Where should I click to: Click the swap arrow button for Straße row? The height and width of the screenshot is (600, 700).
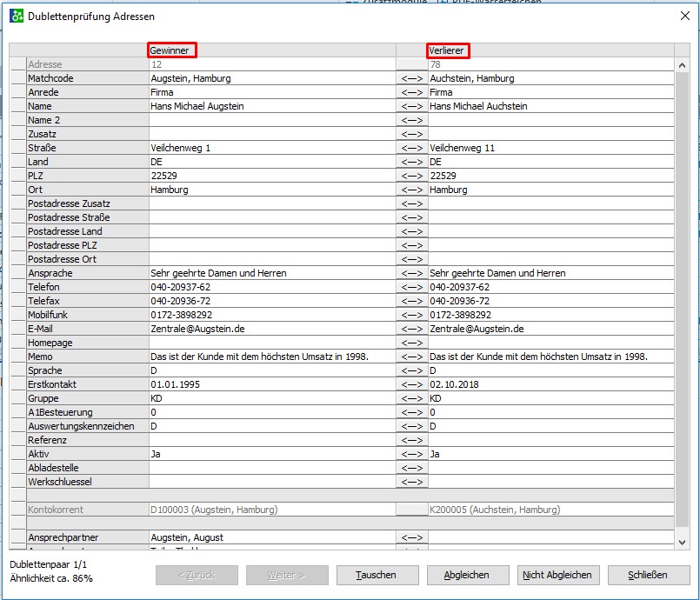coord(411,148)
